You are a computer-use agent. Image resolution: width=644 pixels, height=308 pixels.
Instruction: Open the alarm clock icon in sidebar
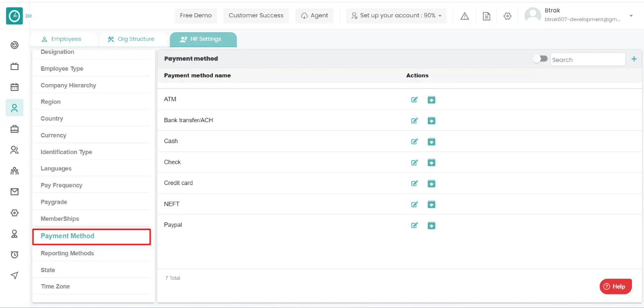pos(14,255)
